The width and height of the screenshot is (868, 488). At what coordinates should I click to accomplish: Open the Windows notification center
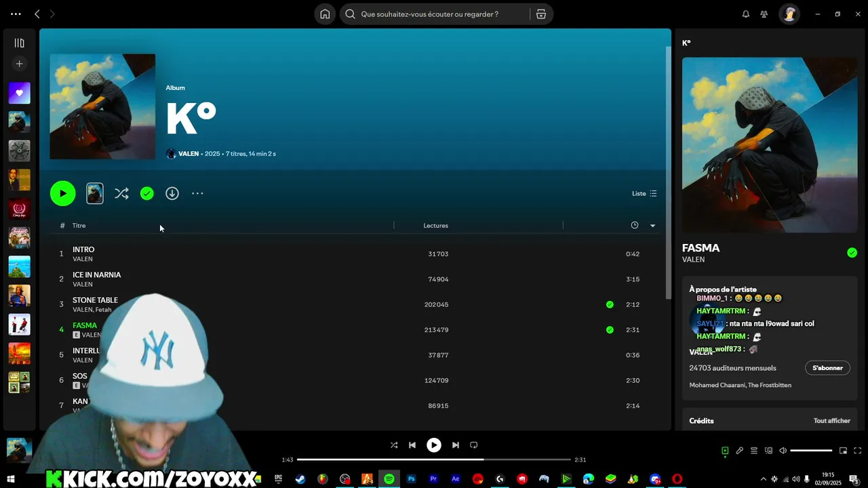pyautogui.click(x=854, y=479)
